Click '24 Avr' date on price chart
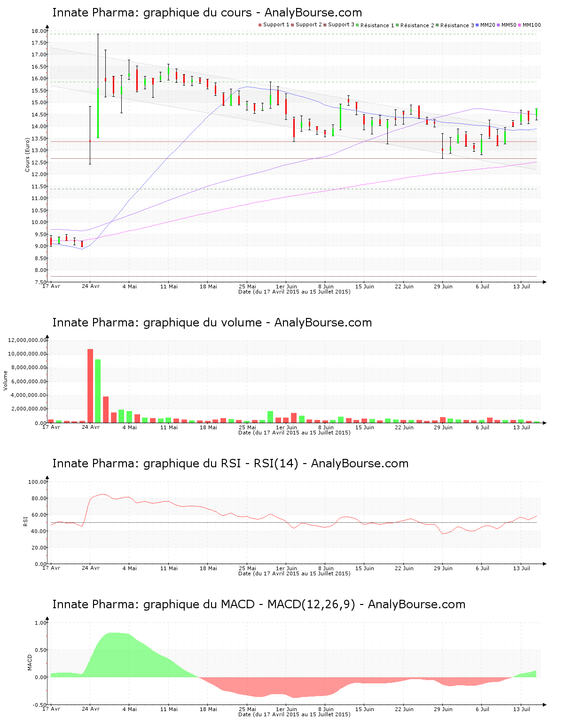 click(91, 286)
